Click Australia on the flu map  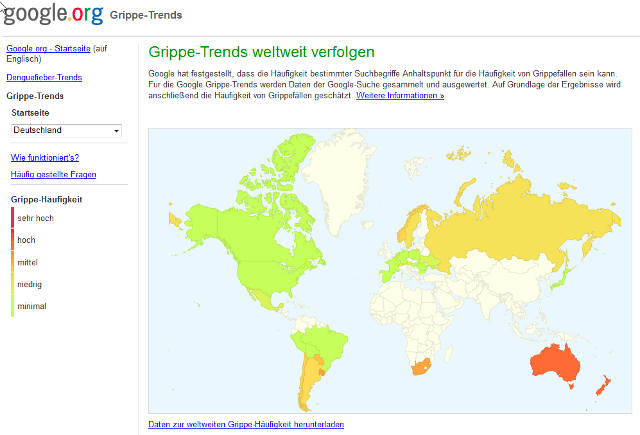(x=553, y=364)
